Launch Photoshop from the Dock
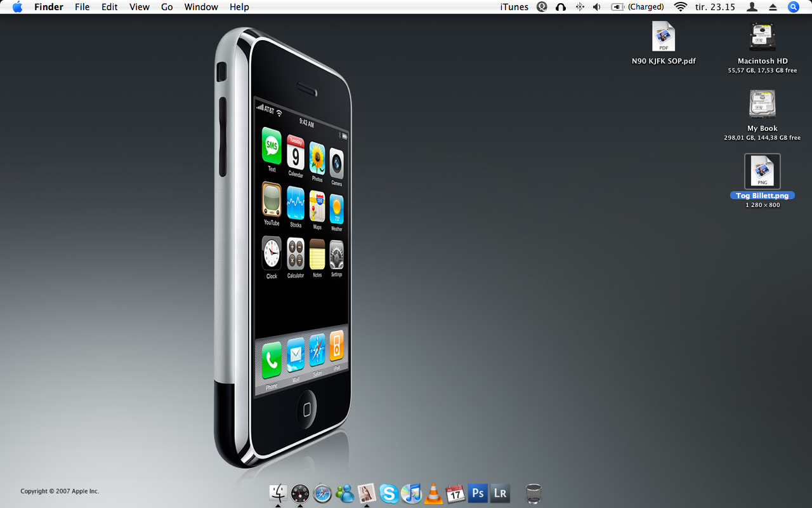 pos(478,493)
